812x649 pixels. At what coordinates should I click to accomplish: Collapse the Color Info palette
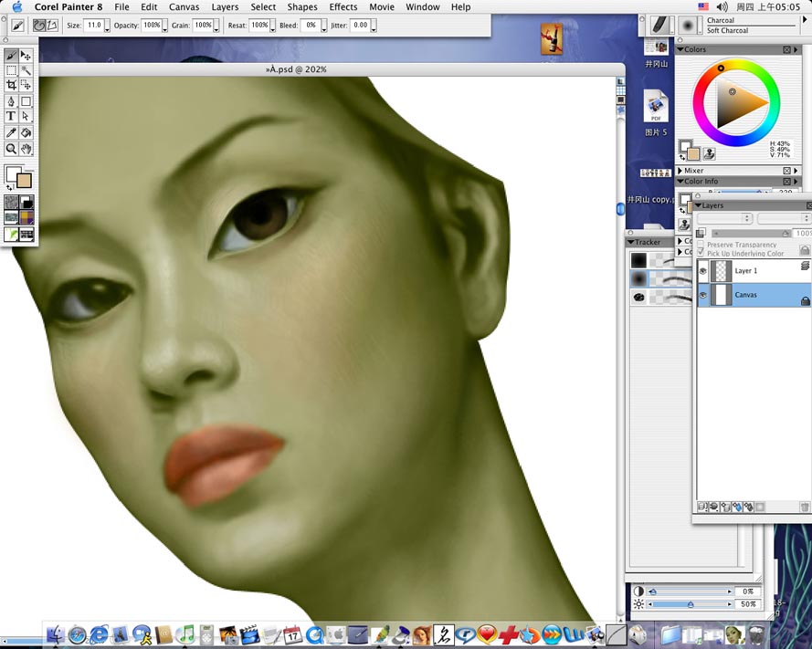point(680,182)
